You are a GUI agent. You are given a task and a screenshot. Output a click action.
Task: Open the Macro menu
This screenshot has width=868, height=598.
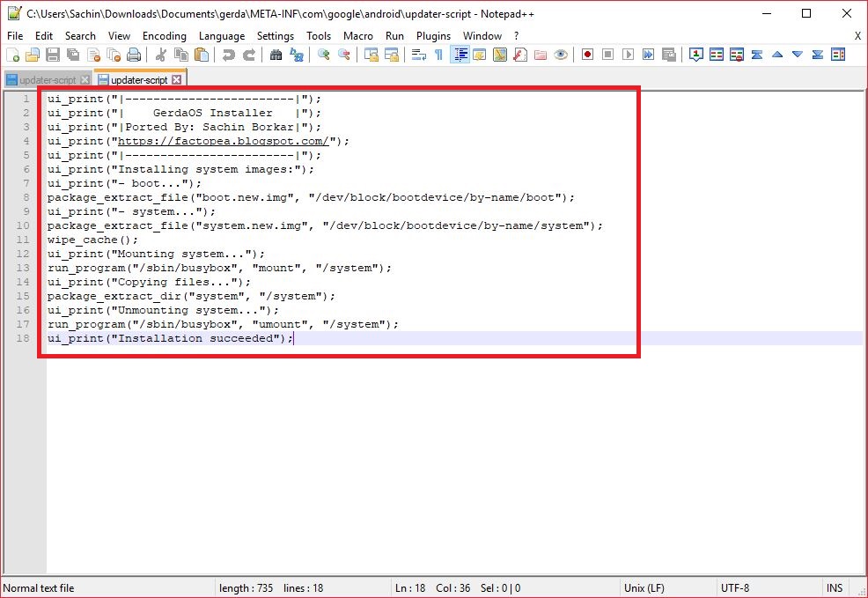(358, 36)
